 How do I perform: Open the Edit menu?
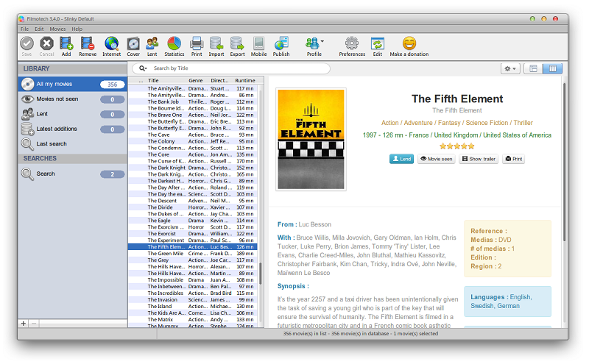click(39, 29)
